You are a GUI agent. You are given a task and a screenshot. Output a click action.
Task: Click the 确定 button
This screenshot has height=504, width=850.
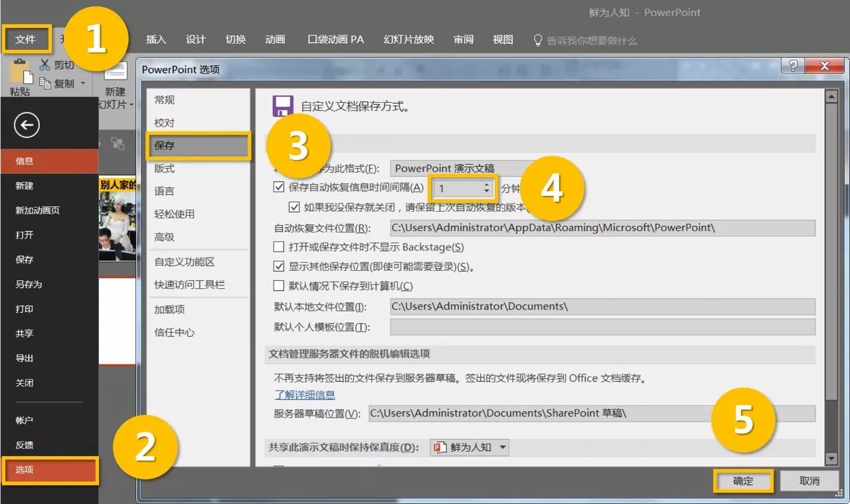coord(743,481)
